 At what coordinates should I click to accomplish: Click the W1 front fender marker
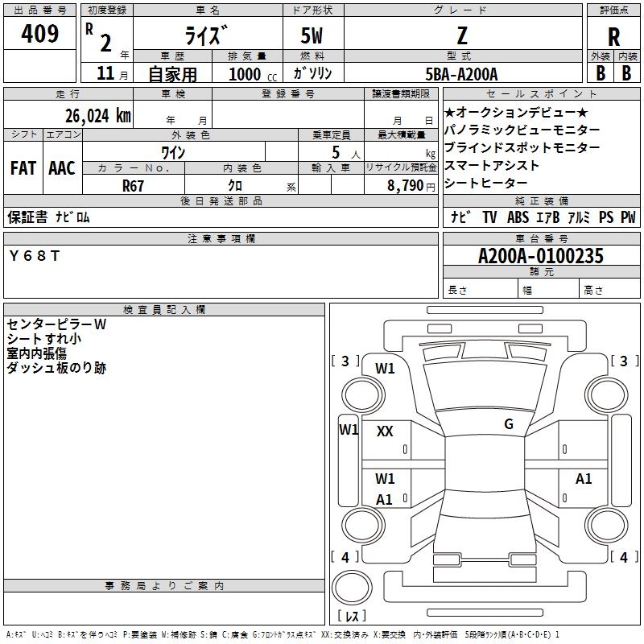385,369
